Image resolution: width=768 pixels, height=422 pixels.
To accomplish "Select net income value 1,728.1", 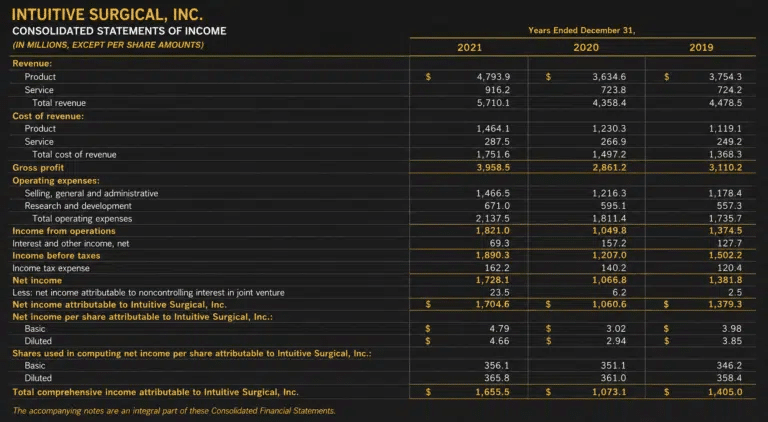I will point(493,280).
